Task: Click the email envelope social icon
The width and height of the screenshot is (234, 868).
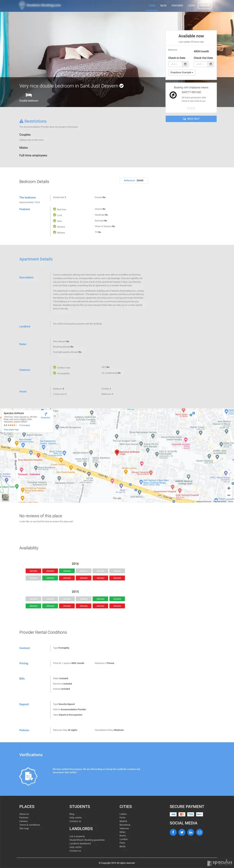Action: [x=199, y=832]
